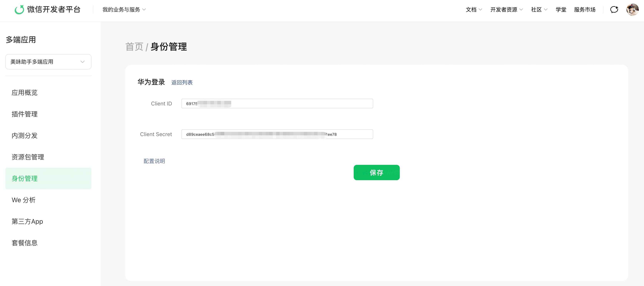Expand 开发者资源 menu

click(x=506, y=9)
